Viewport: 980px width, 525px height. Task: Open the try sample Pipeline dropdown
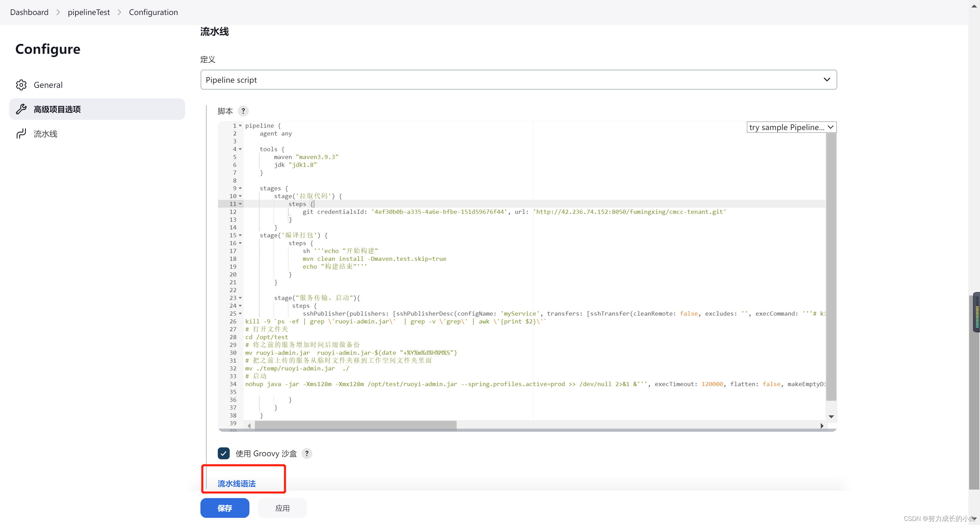click(x=791, y=127)
